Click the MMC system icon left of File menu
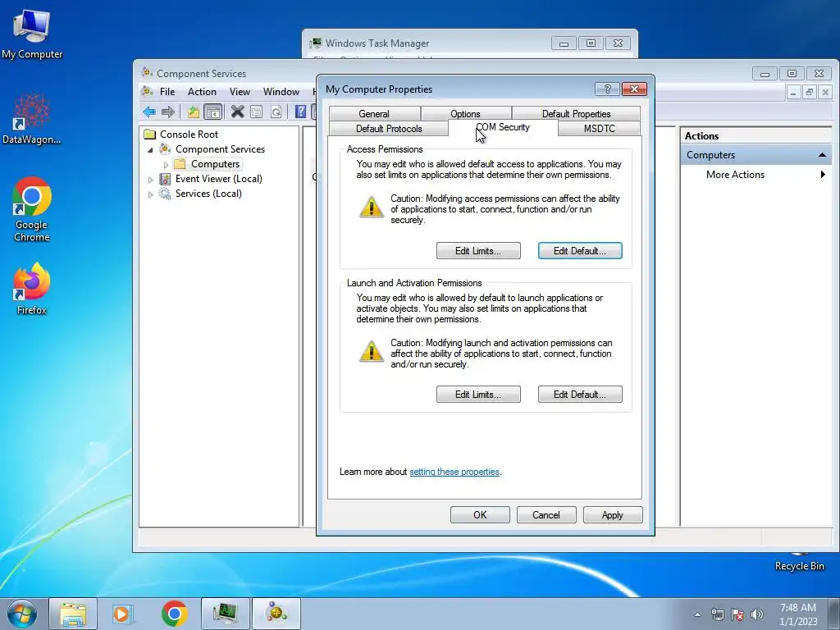 148,92
